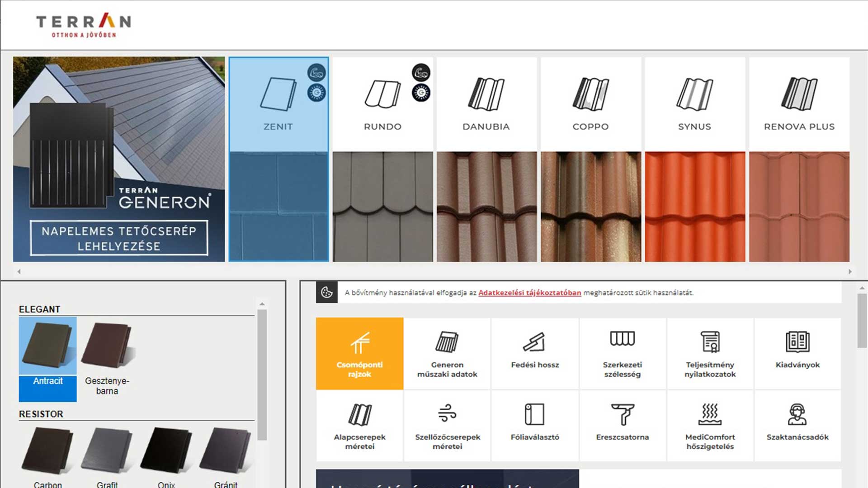Viewport: 868px width, 488px height.
Task: Follow Adatkezelési tájékoztatóban link
Action: tap(529, 293)
